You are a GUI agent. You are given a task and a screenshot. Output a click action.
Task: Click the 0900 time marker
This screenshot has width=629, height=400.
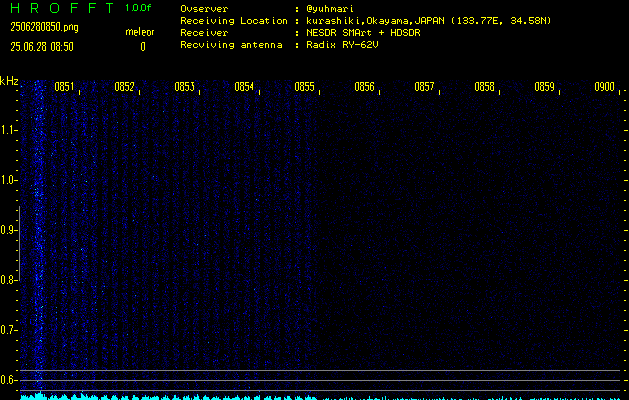(x=605, y=87)
